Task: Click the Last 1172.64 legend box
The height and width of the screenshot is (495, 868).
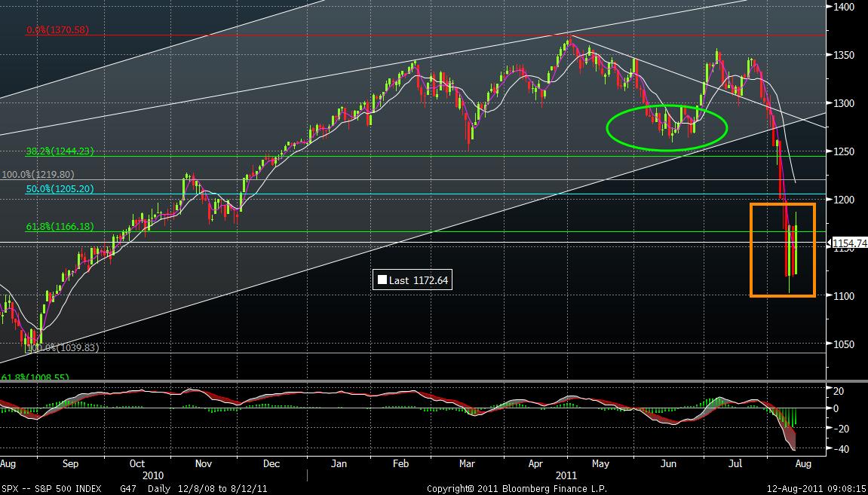Action: [414, 280]
